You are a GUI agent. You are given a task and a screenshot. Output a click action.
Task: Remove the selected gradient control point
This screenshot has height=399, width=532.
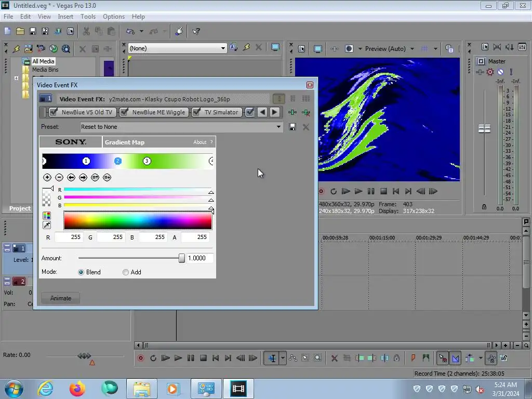[x=59, y=177]
